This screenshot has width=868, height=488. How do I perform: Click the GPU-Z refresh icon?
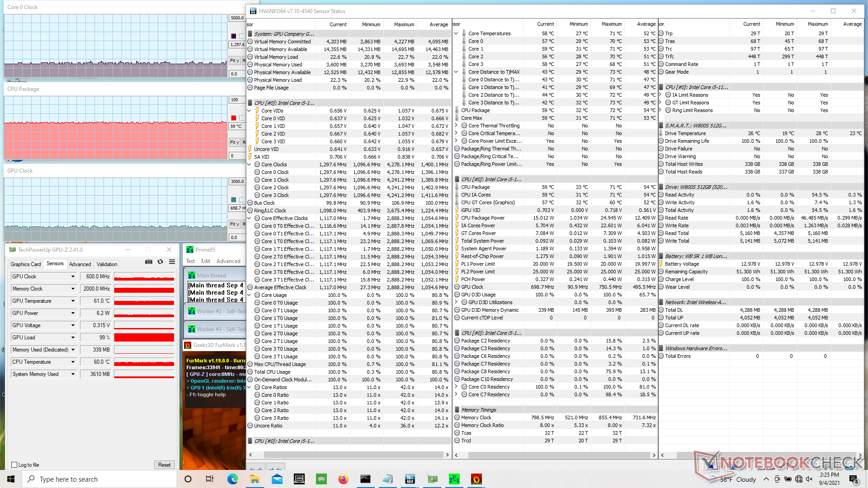[x=160, y=262]
